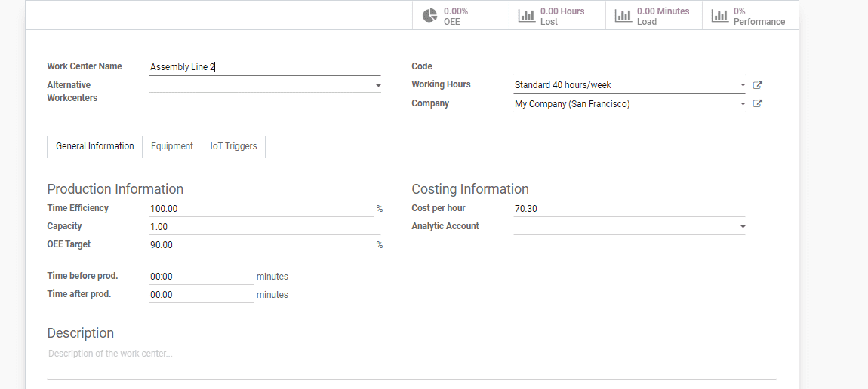
Task: Click the Cost per hour label
Action: click(439, 208)
